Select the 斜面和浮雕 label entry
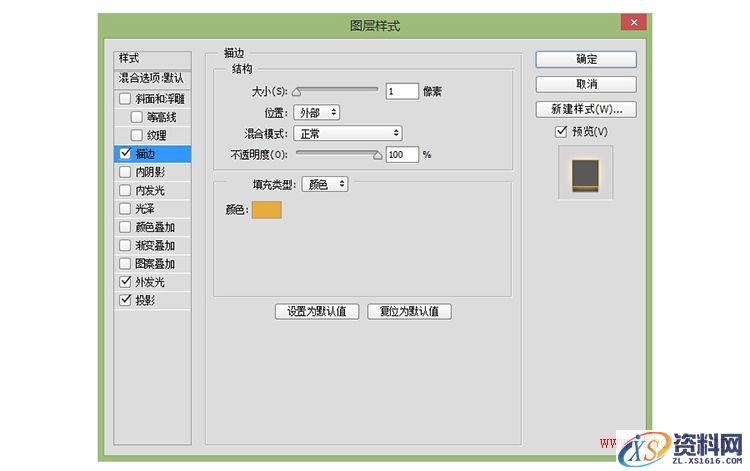Screen dimensions: 750x471 point(160,99)
